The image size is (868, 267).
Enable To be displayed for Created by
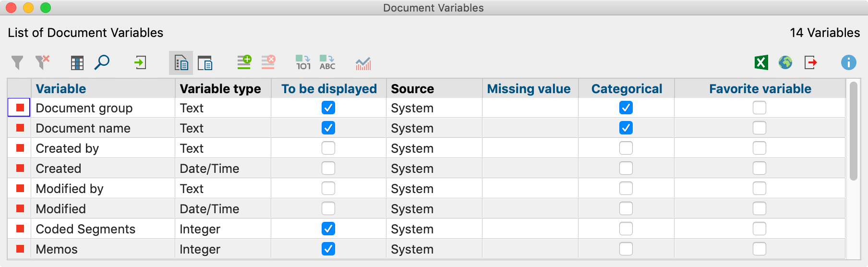point(328,148)
